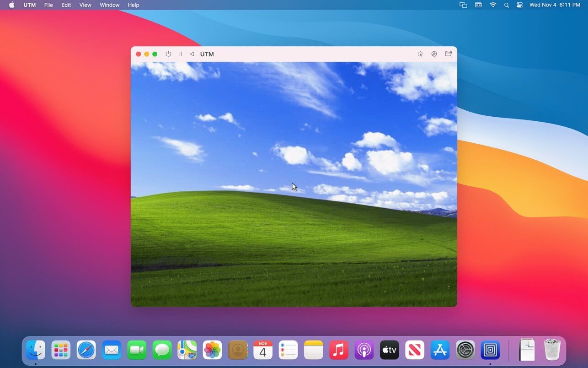Click the date and time display
The width and height of the screenshot is (588, 368).
[x=555, y=5]
